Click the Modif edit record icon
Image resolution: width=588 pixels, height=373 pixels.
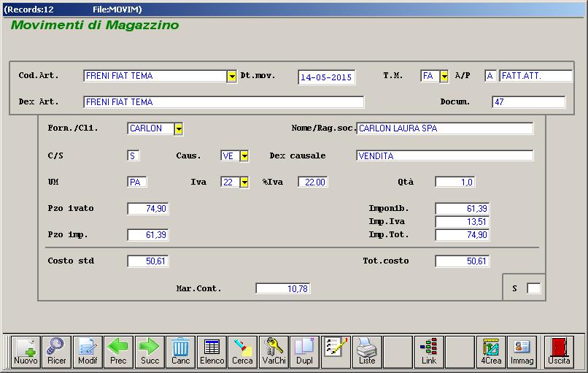click(88, 352)
